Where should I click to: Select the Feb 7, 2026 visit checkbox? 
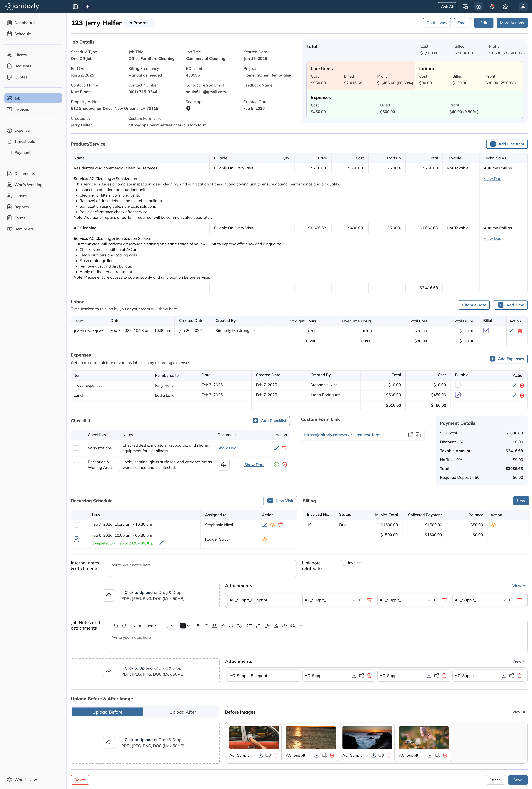77,525
